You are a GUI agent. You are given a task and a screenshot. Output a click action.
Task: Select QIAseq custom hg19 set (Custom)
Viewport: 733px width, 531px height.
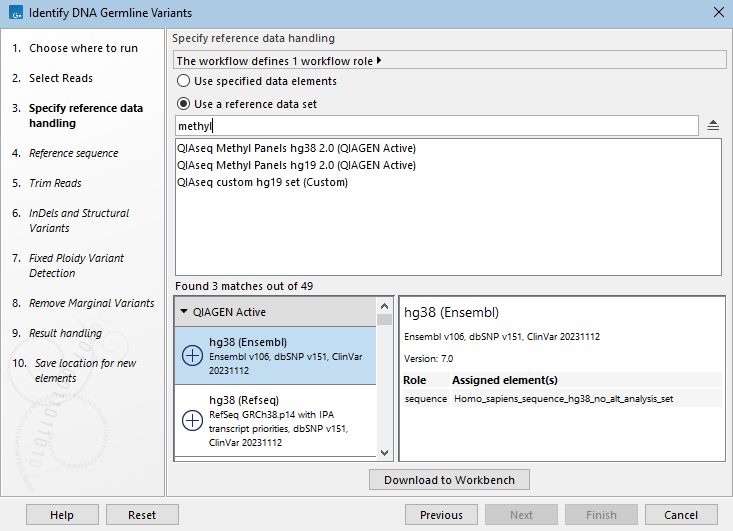[261, 182]
